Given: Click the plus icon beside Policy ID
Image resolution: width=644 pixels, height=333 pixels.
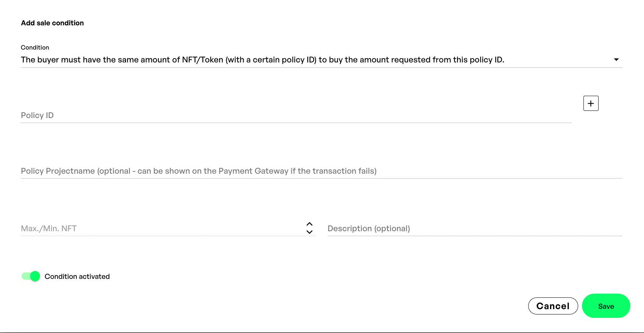Looking at the screenshot, I should (591, 103).
